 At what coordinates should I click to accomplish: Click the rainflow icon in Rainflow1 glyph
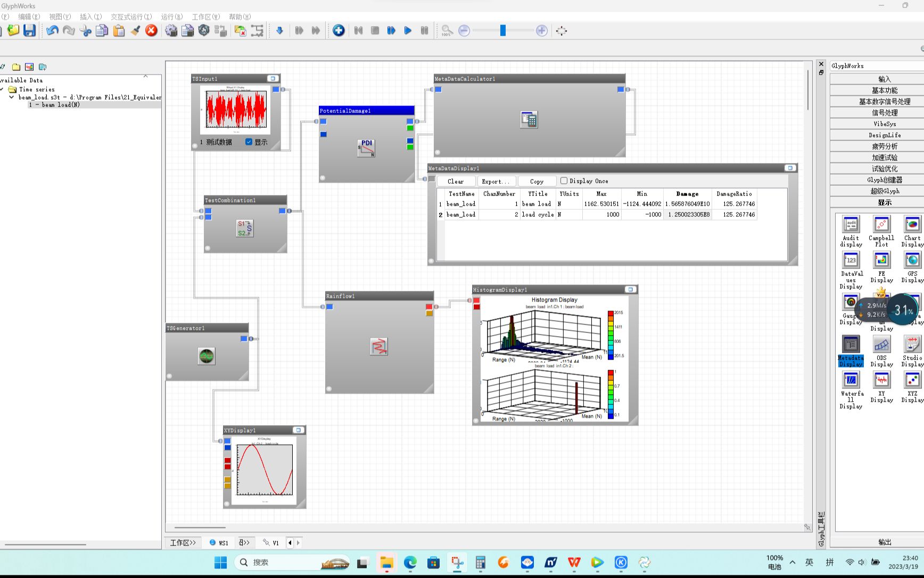tap(379, 347)
